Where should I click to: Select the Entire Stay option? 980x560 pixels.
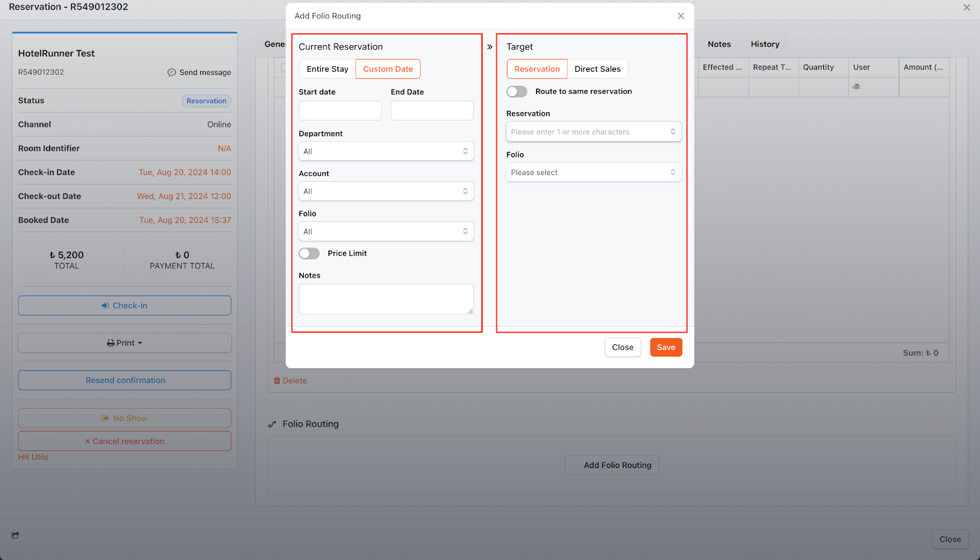pos(327,69)
